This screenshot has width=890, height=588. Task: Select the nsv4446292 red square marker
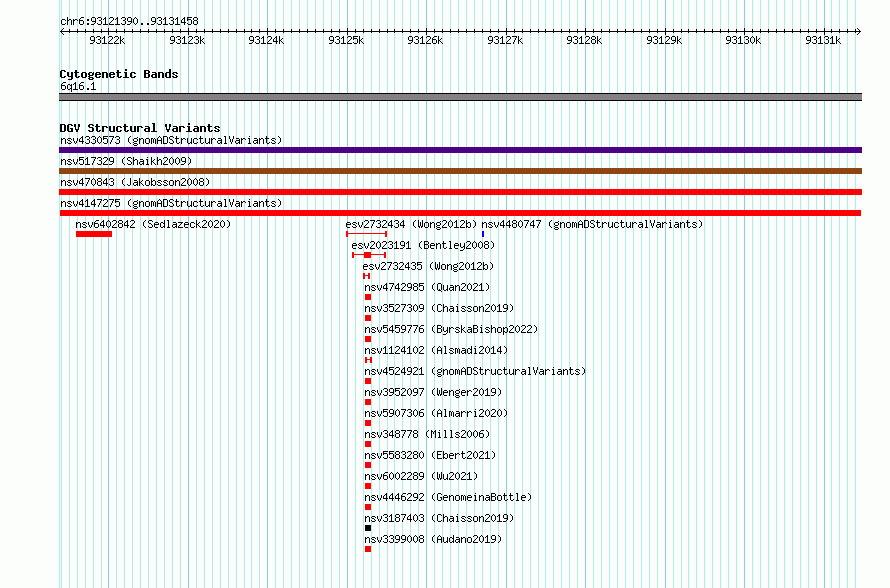[368, 507]
